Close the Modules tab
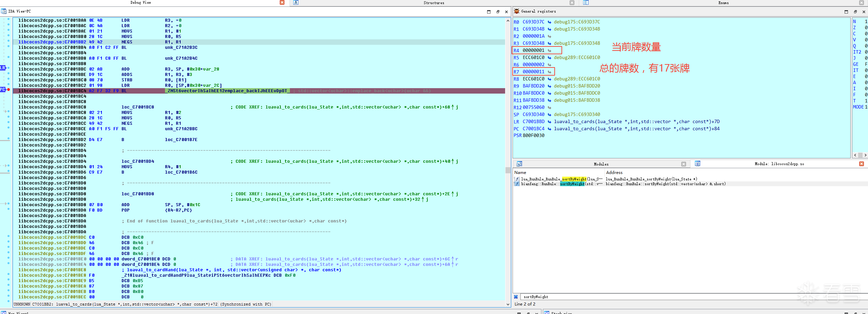This screenshot has width=868, height=314. point(684,164)
